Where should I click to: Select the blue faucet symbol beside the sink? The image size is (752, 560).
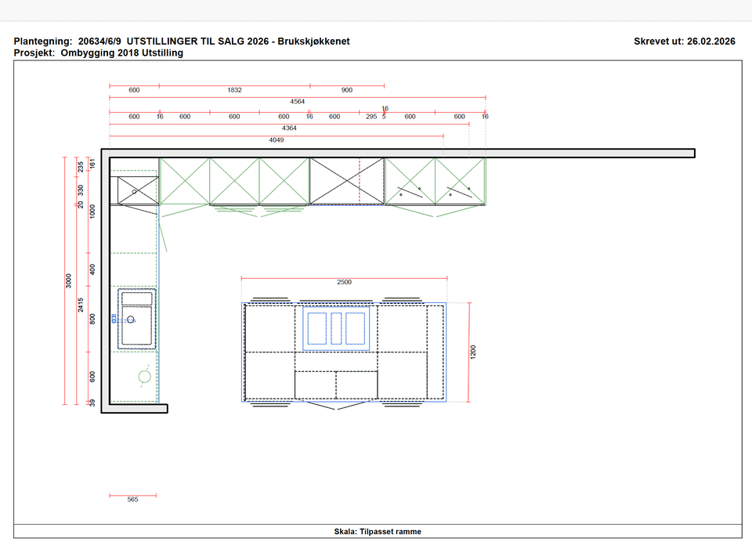coord(123,319)
